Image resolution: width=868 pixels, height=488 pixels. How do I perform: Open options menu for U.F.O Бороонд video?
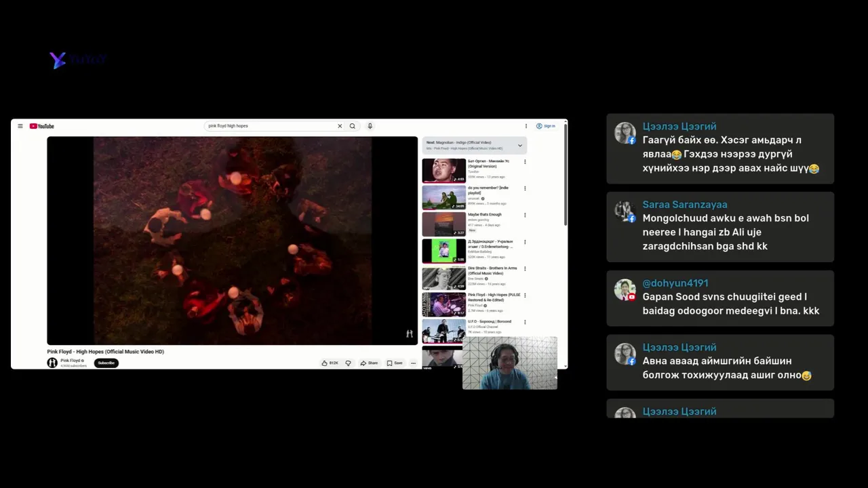coord(525,323)
